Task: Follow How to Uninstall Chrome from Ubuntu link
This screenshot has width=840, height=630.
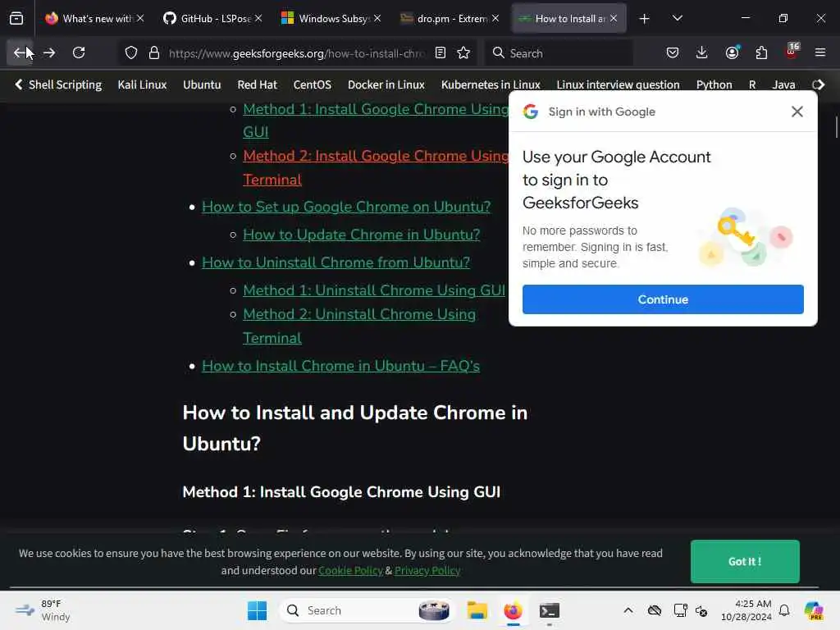Action: click(x=336, y=262)
